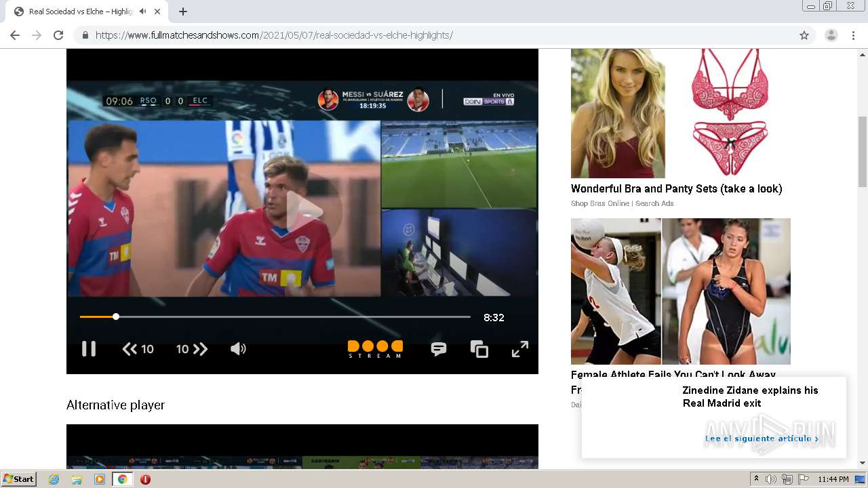
Task: Click the alternative video player preview
Action: pos(302,447)
